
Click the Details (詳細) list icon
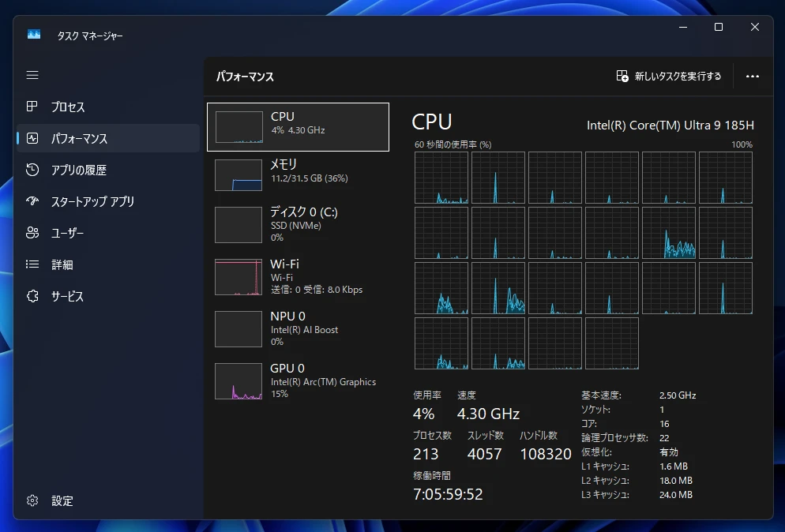click(32, 264)
